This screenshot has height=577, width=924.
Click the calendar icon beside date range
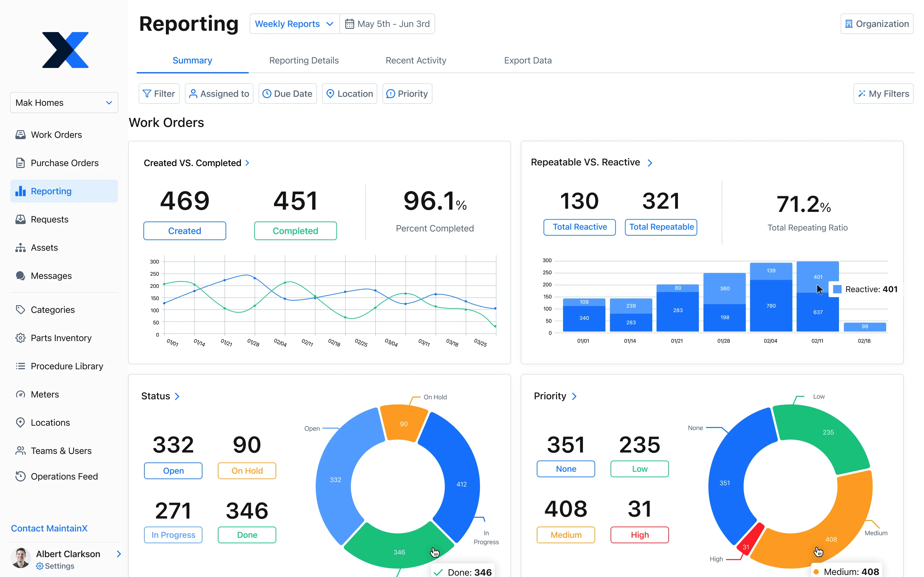(349, 24)
